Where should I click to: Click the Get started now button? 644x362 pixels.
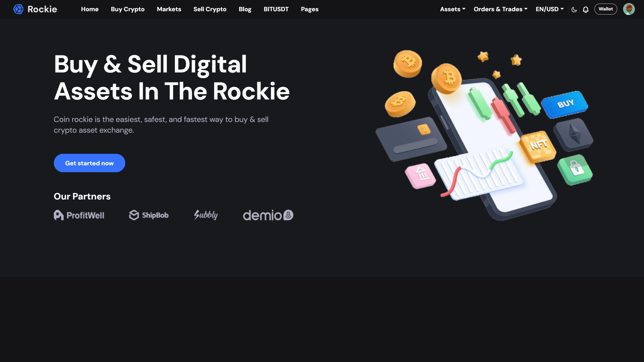coord(89,163)
